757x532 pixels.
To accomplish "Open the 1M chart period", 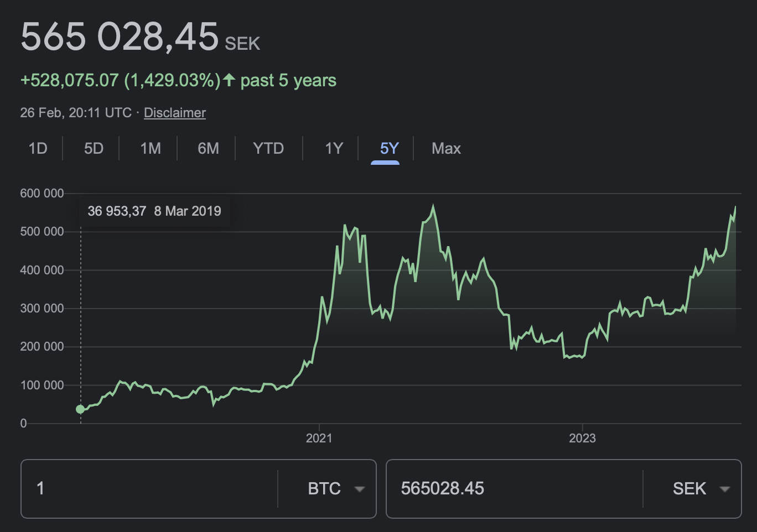I will pos(151,148).
